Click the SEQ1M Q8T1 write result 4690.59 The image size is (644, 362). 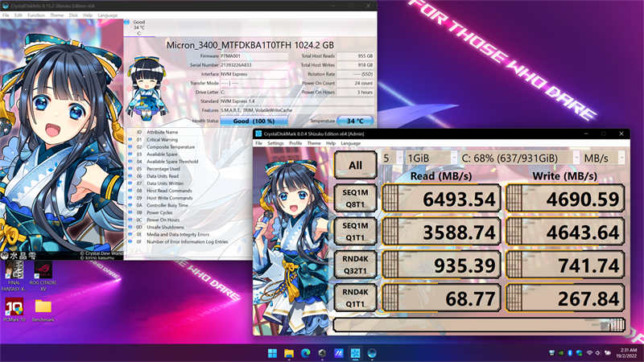(x=565, y=199)
